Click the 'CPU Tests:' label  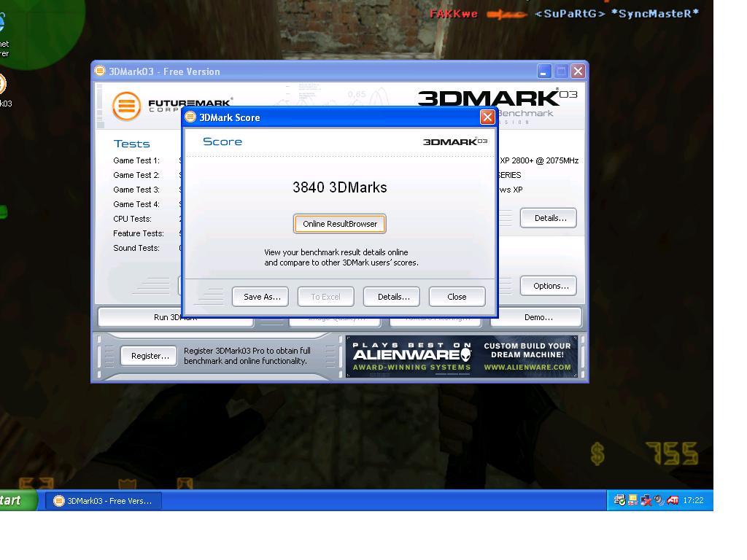[x=133, y=219]
